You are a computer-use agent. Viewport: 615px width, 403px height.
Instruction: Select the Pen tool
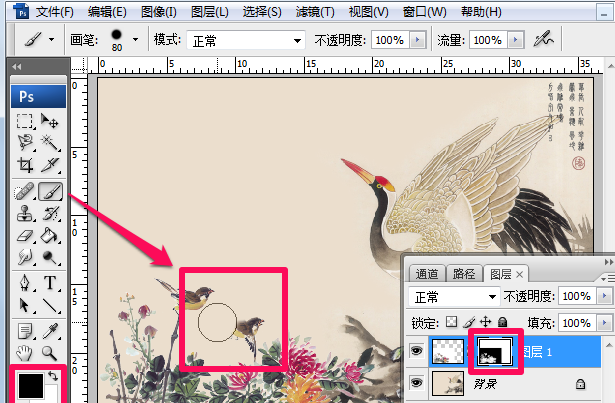25,283
